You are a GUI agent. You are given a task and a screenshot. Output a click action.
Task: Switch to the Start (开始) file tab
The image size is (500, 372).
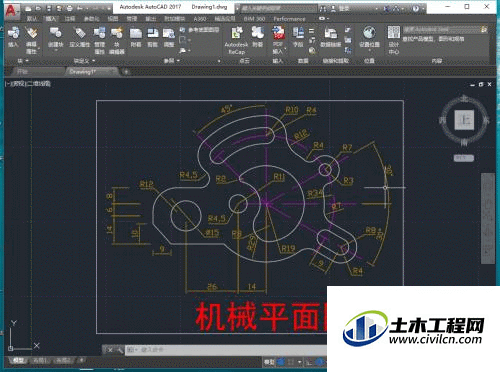pyautogui.click(x=37, y=71)
